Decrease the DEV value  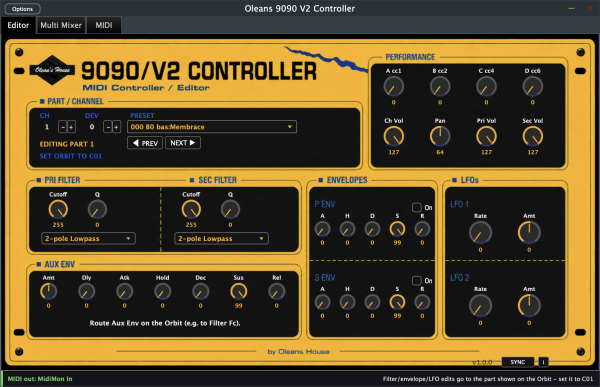108,127
